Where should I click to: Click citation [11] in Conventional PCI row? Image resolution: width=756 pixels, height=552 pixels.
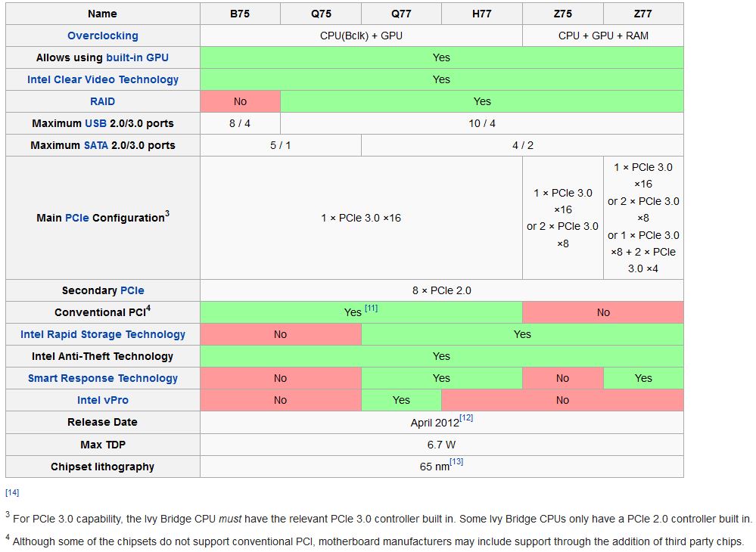[372, 309]
